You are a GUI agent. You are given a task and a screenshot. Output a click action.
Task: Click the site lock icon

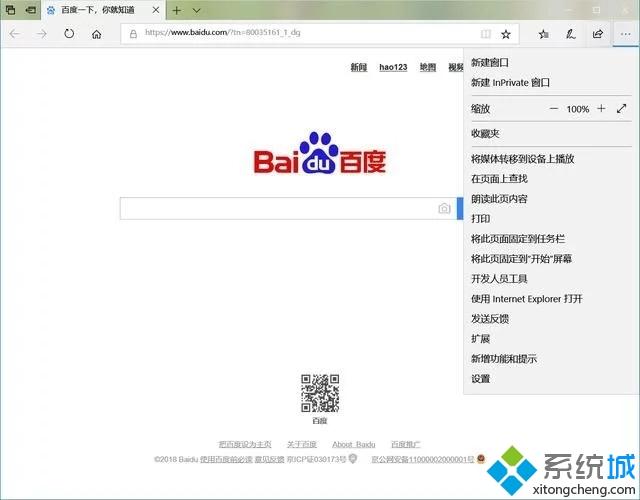click(x=133, y=34)
